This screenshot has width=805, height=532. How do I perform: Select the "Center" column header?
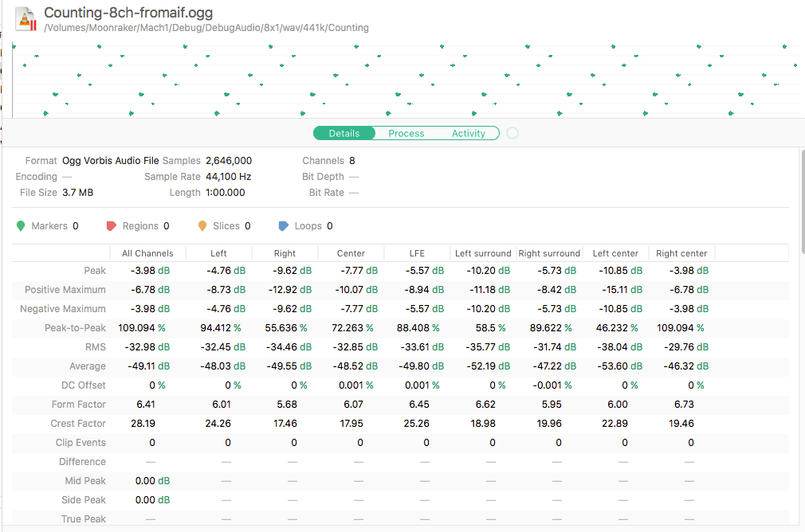351,253
